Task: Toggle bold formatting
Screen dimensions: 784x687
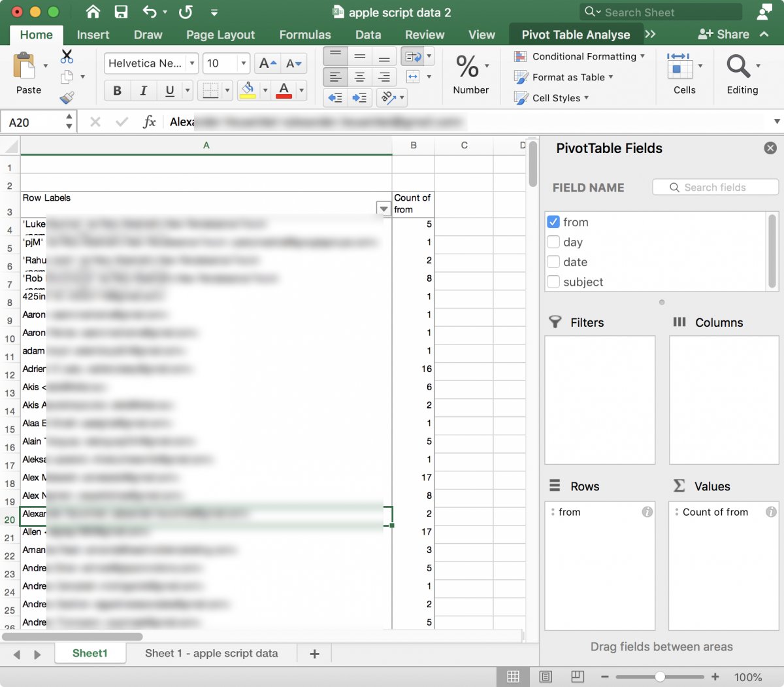Action: (116, 90)
